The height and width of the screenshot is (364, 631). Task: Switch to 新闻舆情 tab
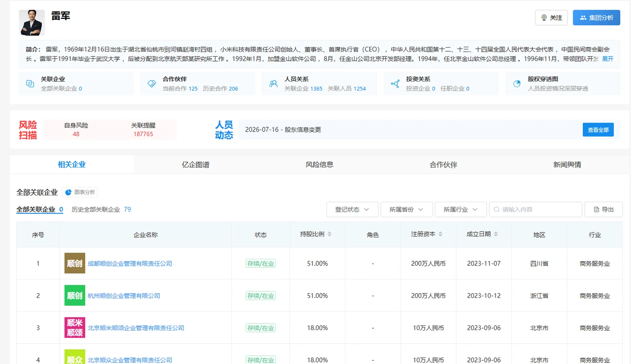pyautogui.click(x=567, y=165)
